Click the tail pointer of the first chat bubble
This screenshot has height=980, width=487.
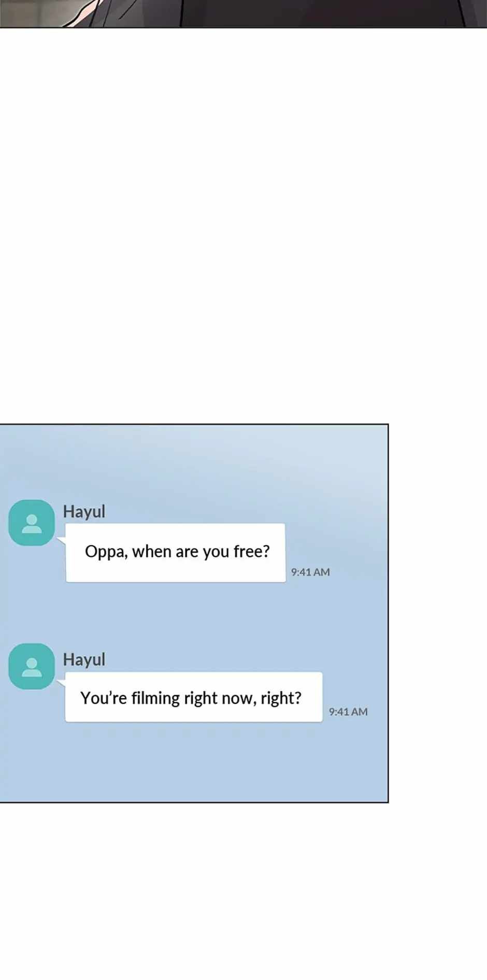(61, 541)
